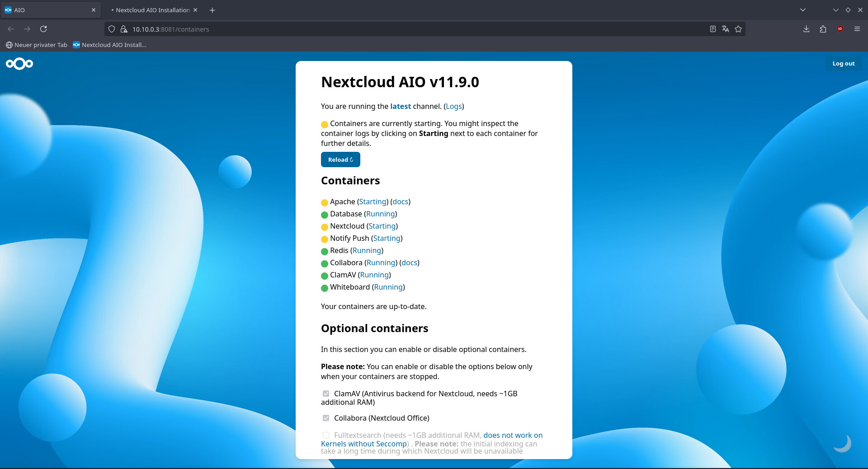The image size is (868, 469).
Task: Click the moon dark mode icon
Action: tap(842, 443)
